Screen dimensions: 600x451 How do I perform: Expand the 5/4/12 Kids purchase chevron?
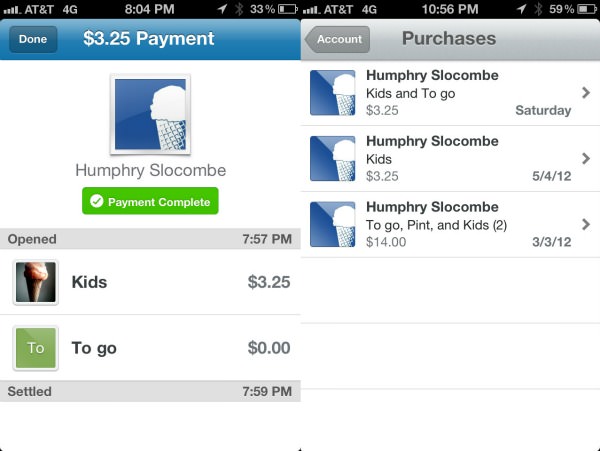tap(586, 158)
